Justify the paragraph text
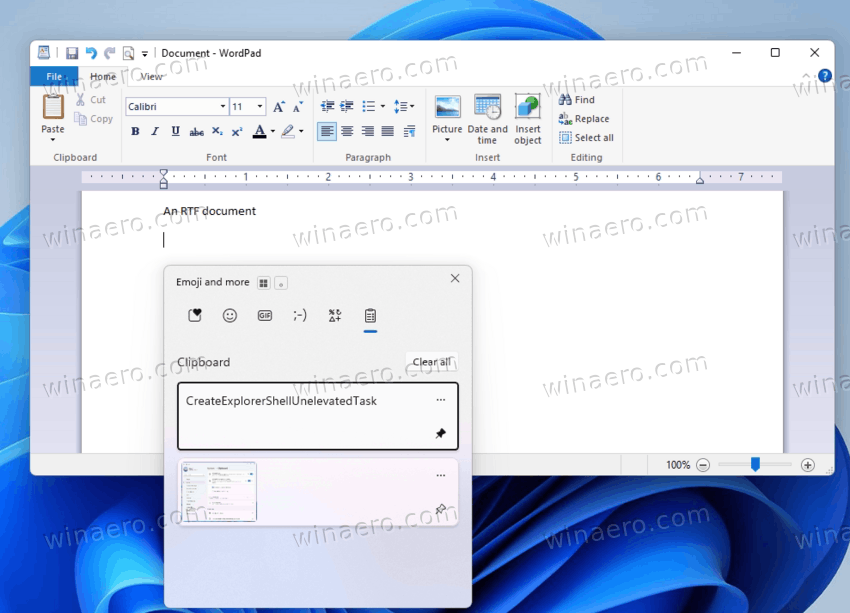The width and height of the screenshot is (850, 613). tap(388, 131)
